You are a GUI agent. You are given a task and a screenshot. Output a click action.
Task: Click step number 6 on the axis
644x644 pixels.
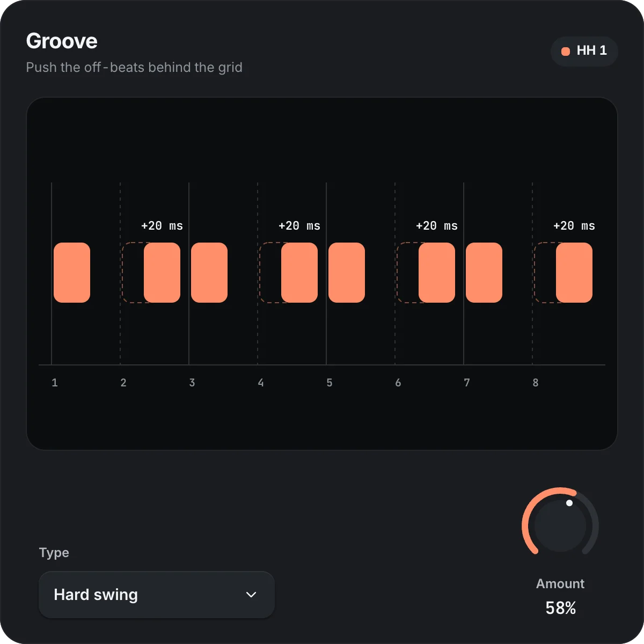coord(398,383)
